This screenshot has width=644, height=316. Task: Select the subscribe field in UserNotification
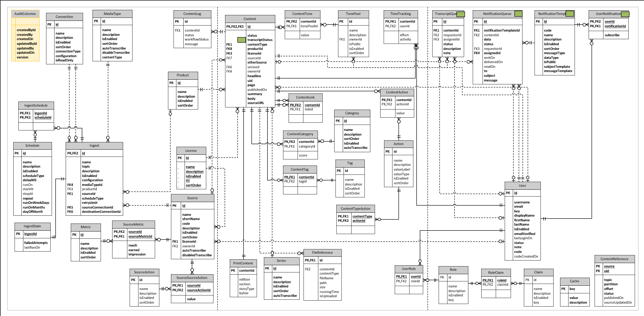pyautogui.click(x=612, y=35)
